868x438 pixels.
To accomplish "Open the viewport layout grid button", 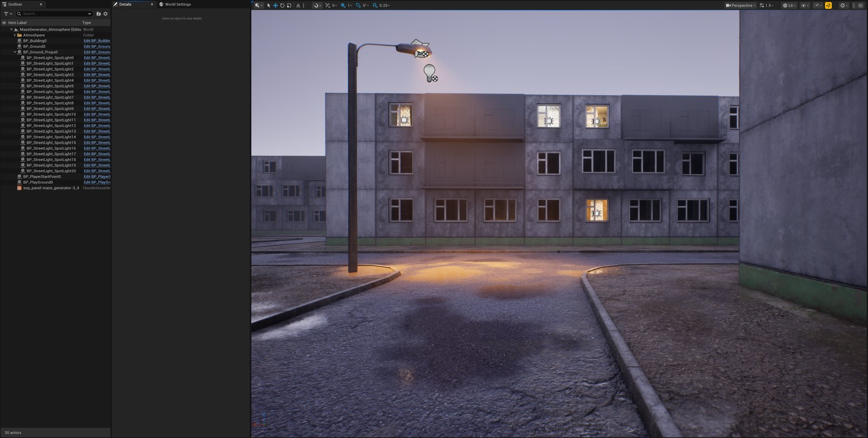I will pos(860,5).
